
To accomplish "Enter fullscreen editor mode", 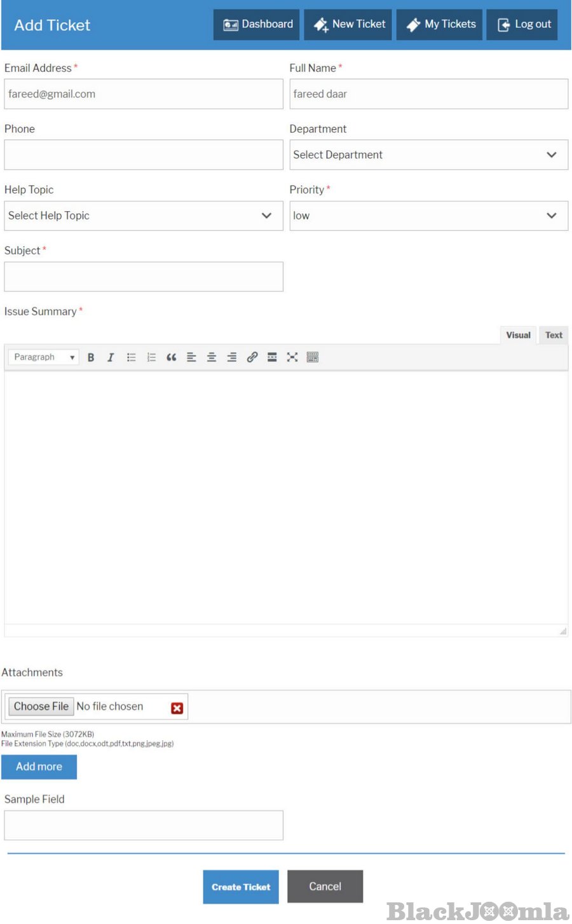I will click(x=292, y=357).
